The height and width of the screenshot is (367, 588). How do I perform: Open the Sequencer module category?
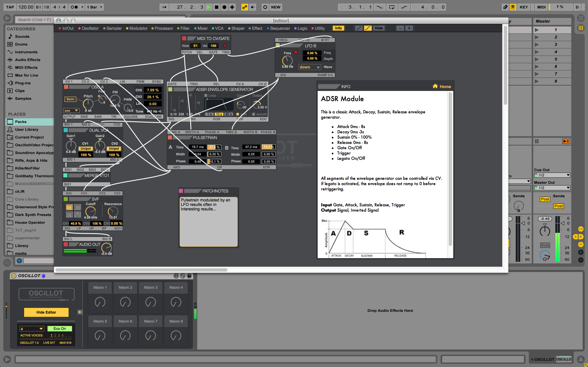coord(280,28)
